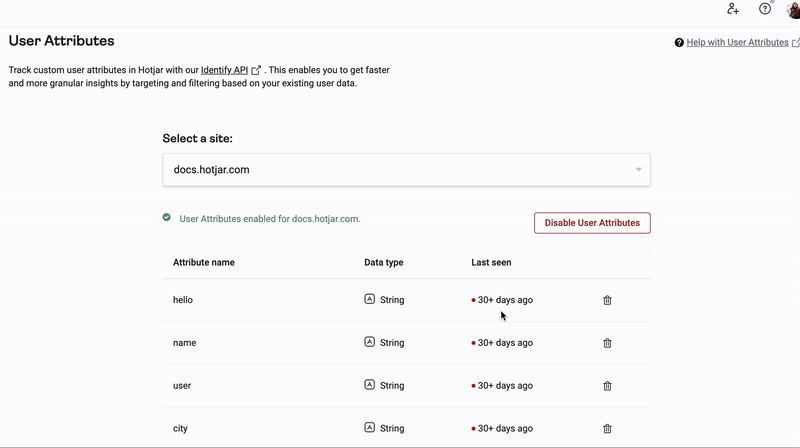Select the hello attribute name
Screen dimensions: 800x448
pos(183,300)
